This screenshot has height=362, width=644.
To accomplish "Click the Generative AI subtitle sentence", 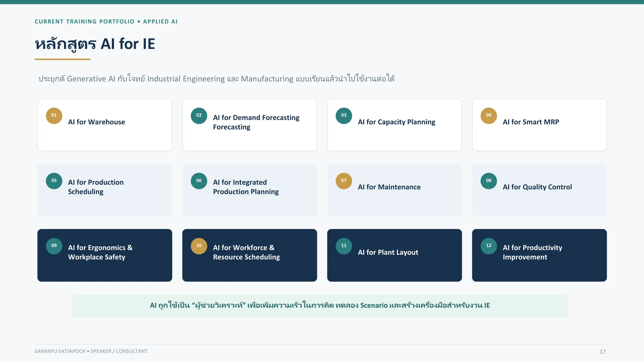I will click(216, 79).
